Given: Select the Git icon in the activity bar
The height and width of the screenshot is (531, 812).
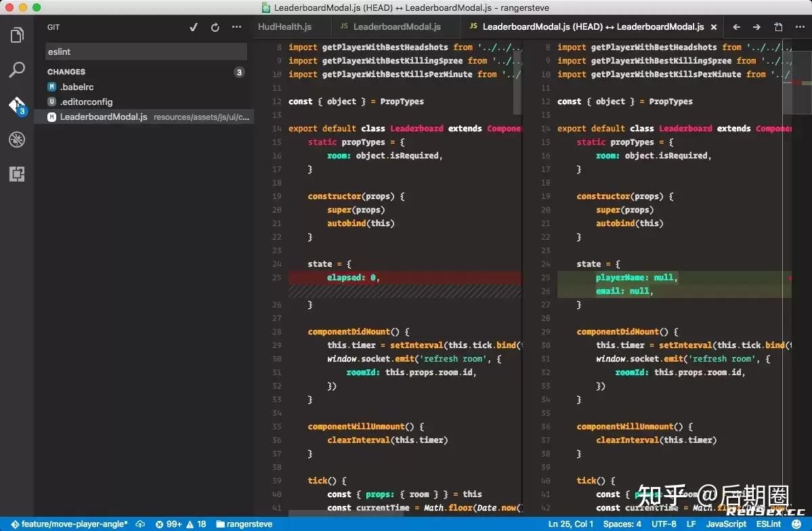Looking at the screenshot, I should pyautogui.click(x=16, y=105).
